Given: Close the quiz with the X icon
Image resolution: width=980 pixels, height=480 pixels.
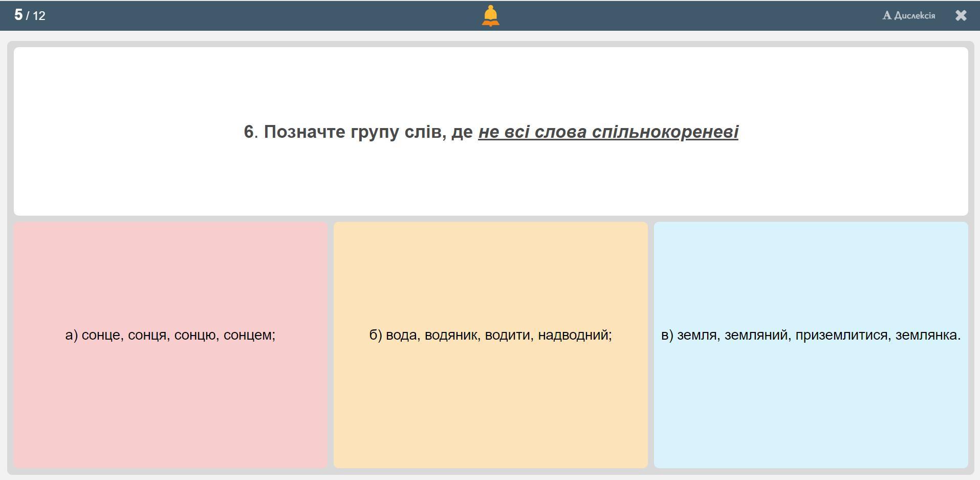Looking at the screenshot, I should pyautogui.click(x=961, y=15).
